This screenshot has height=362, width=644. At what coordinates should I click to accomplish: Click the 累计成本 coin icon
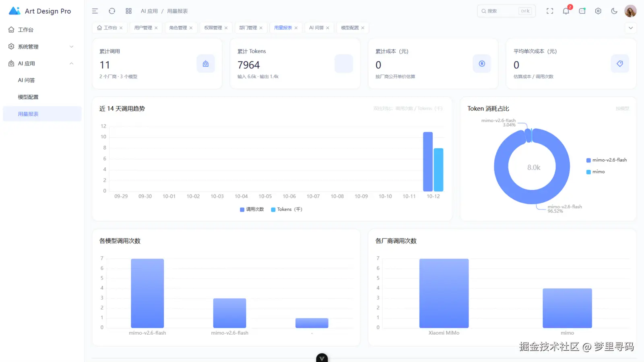coord(482,64)
